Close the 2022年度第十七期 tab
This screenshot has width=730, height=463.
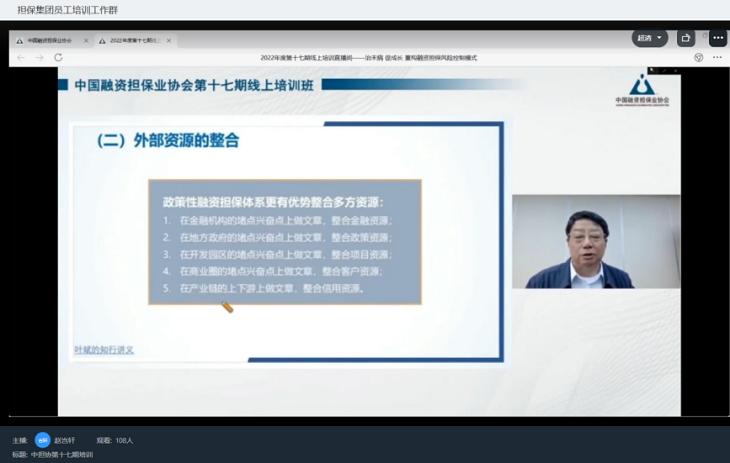tap(169, 41)
